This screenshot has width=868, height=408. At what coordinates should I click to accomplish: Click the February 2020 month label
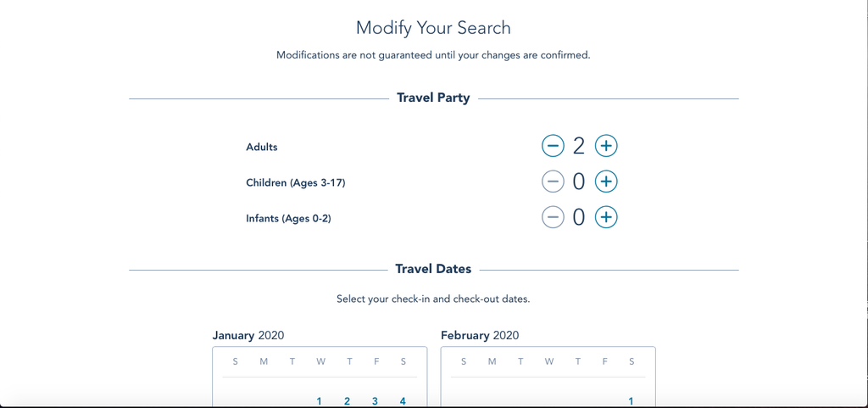point(480,335)
